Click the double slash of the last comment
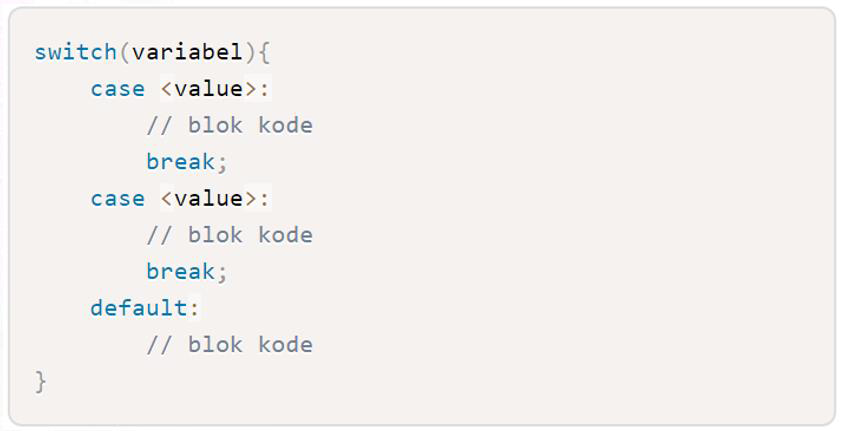 click(x=160, y=344)
